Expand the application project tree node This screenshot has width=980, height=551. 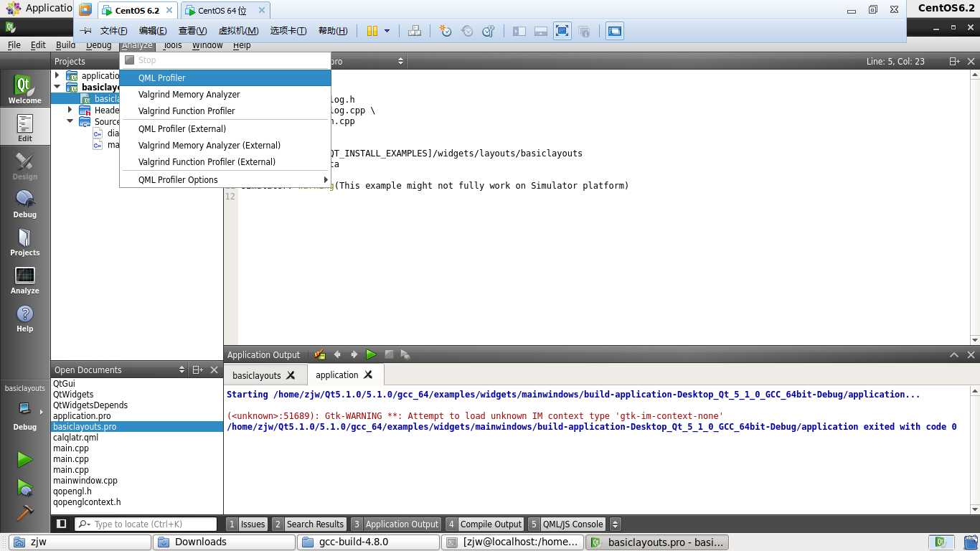57,75
